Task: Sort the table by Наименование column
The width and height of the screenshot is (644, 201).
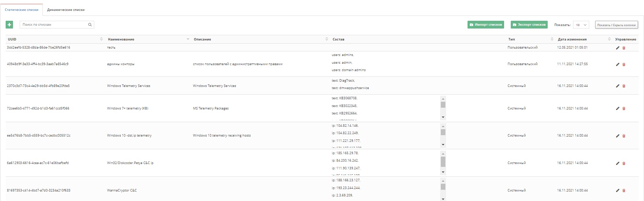Action: pyautogui.click(x=188, y=39)
